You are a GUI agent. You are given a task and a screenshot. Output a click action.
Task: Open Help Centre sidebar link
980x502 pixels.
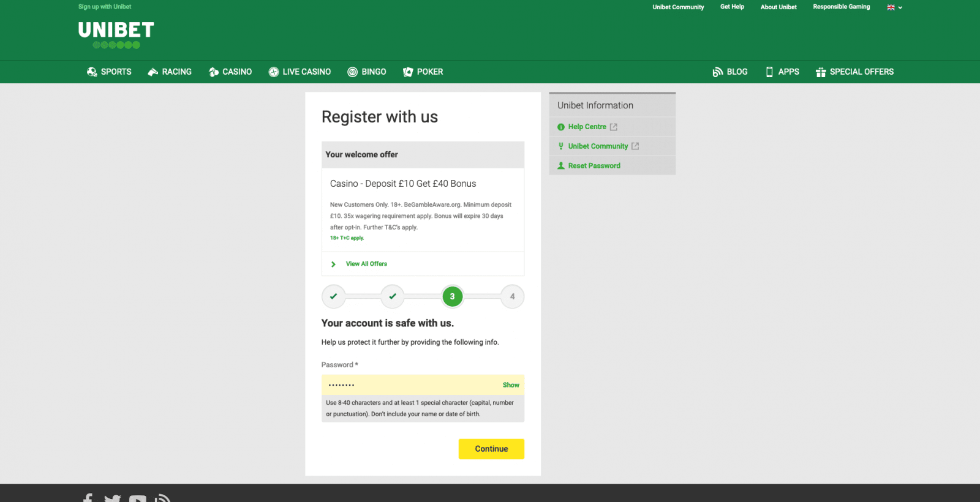587,127
